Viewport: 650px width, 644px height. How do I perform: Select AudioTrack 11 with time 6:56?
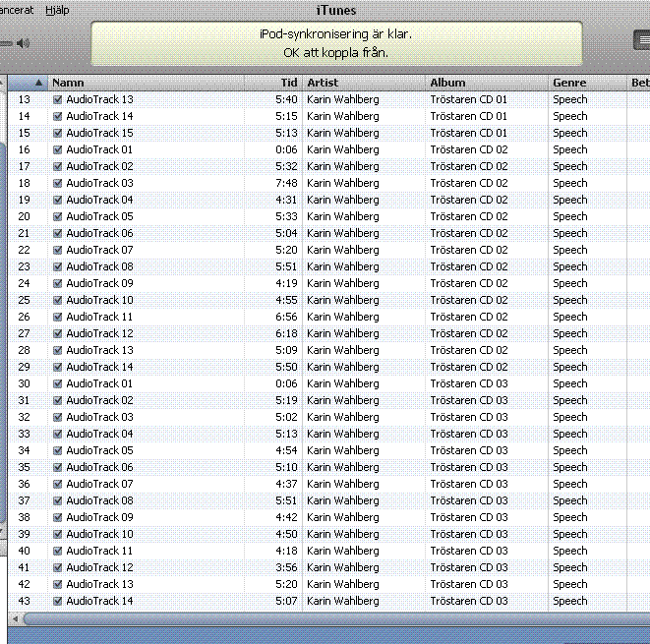[99, 317]
